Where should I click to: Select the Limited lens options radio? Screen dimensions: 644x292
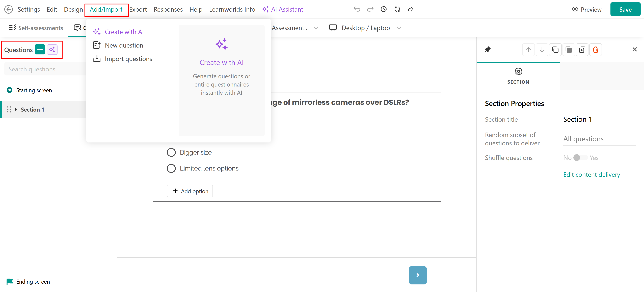tap(171, 168)
